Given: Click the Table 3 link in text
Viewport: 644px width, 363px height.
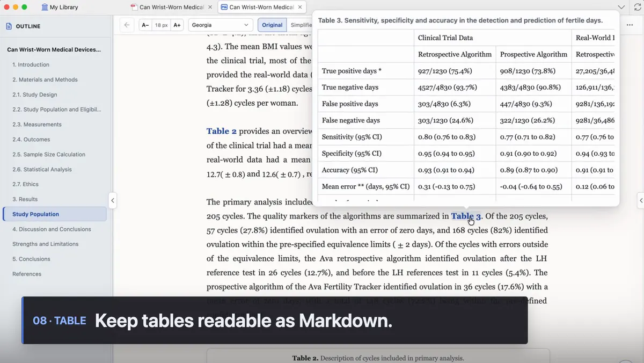Looking at the screenshot, I should pos(466,216).
